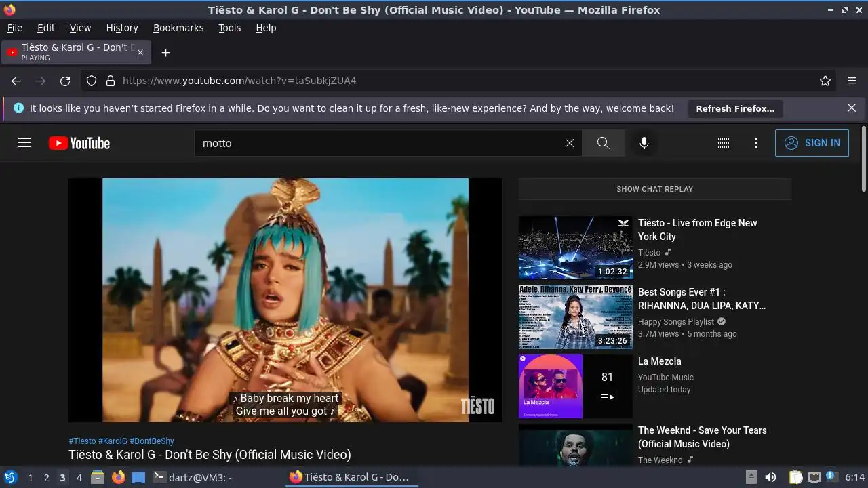Screen dimensions: 868x488
Task: Open the volume control in tray
Action: pos(770,477)
